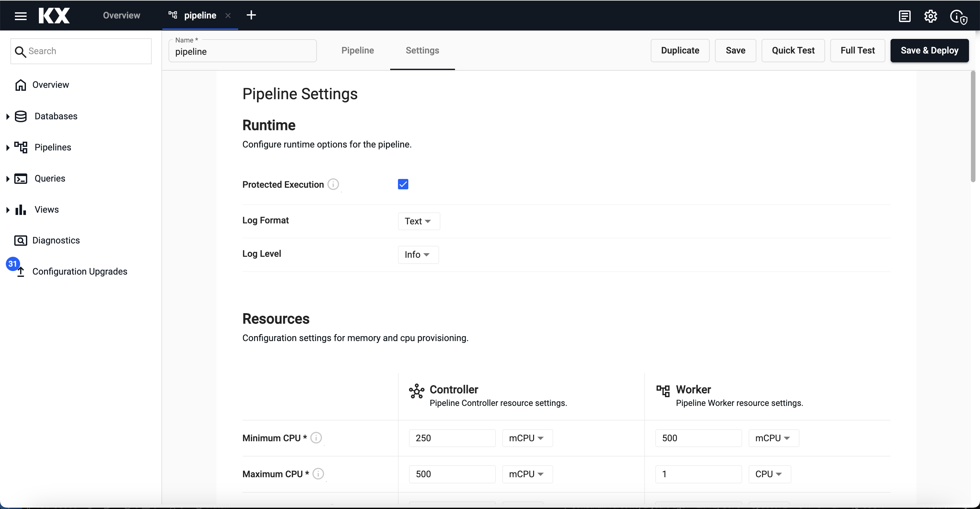This screenshot has height=509, width=980.
Task: Click the Quick Test button
Action: click(x=793, y=50)
